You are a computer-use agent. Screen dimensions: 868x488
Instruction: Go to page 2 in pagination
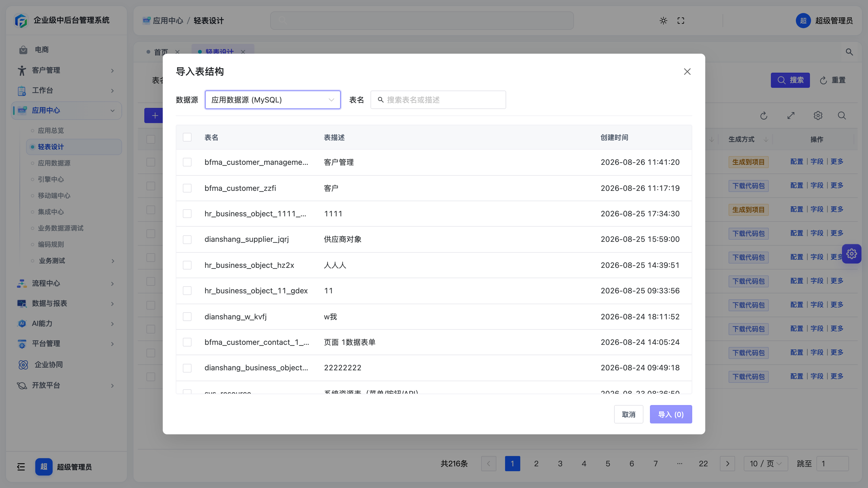(536, 464)
